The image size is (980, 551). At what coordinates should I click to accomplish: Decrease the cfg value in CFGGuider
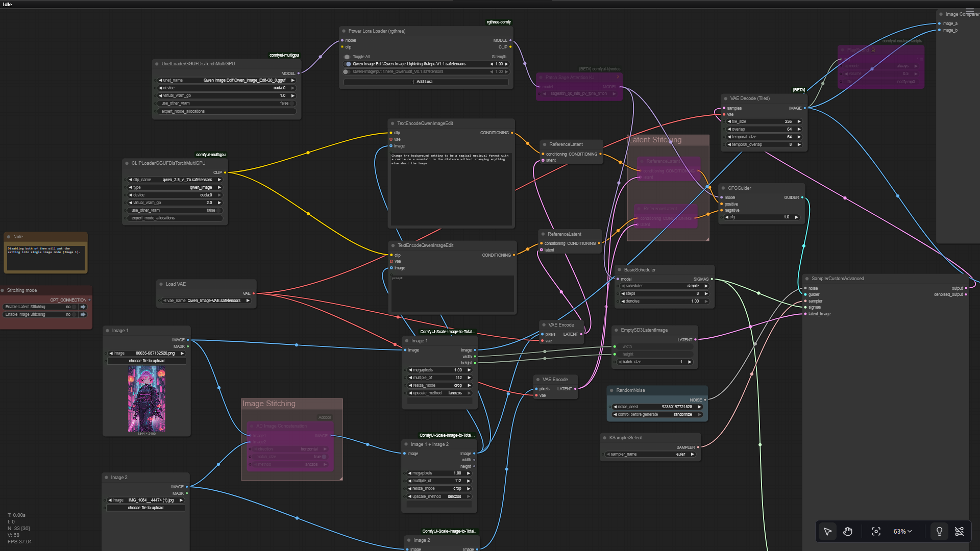pos(726,217)
